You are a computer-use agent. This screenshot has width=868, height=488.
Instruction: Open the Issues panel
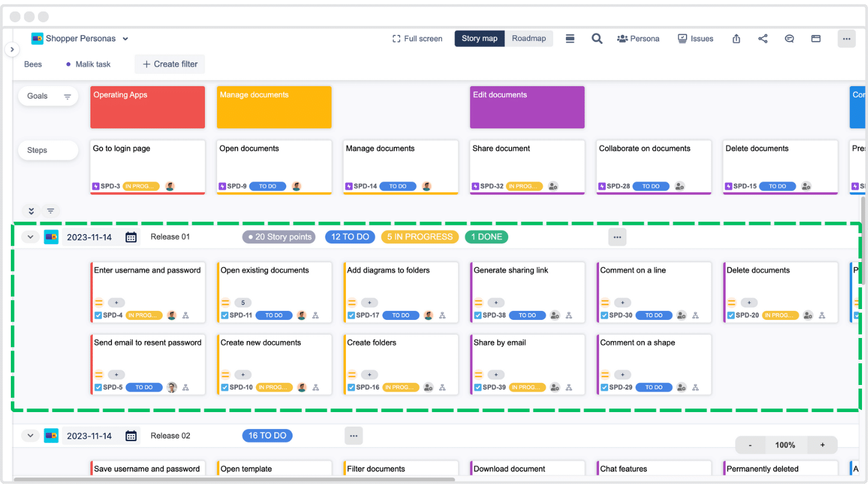(696, 39)
